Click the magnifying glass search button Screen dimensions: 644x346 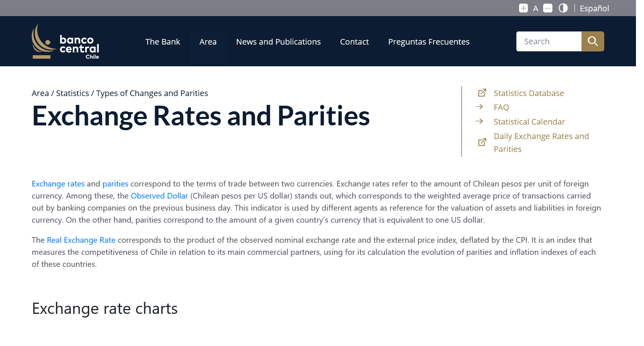tap(593, 41)
